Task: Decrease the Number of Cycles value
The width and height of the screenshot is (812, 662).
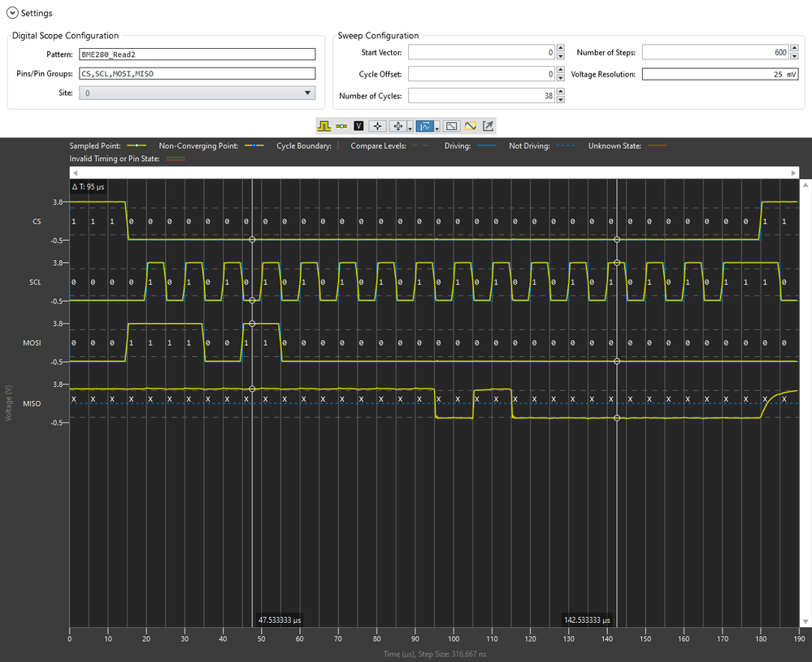Action: point(560,99)
